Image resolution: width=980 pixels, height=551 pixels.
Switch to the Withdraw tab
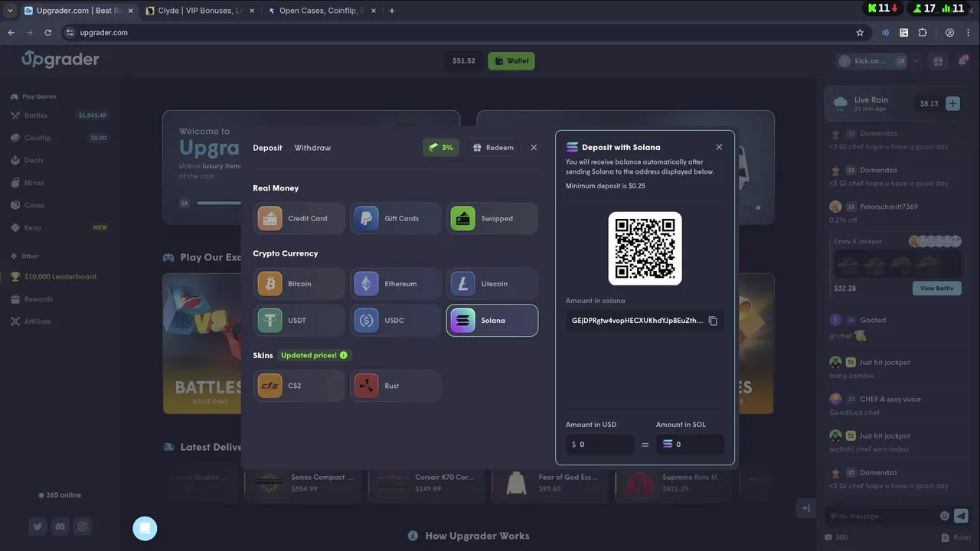click(312, 148)
